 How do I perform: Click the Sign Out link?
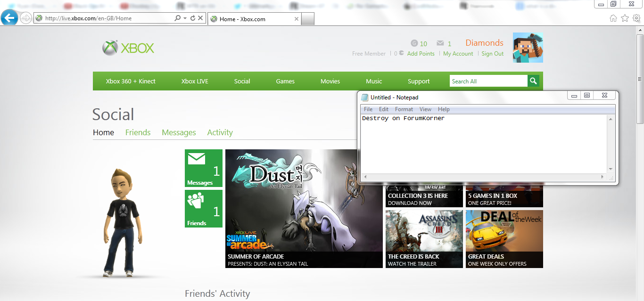pyautogui.click(x=493, y=54)
